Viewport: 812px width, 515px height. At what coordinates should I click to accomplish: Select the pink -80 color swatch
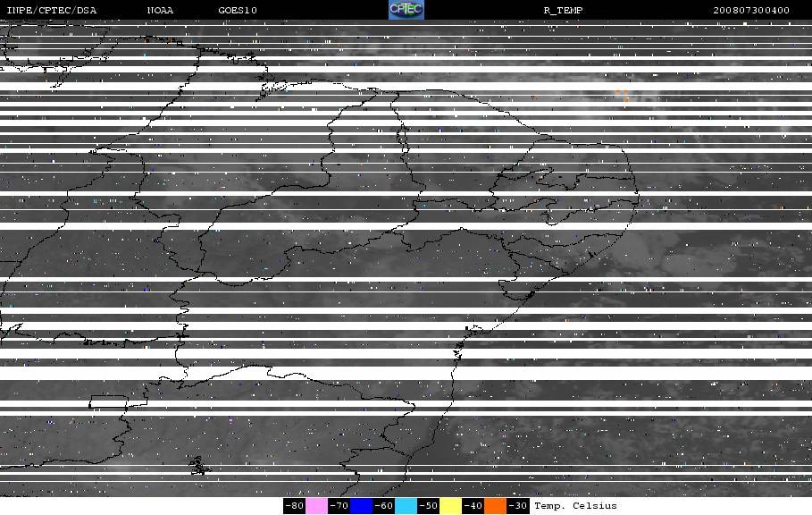pyautogui.click(x=316, y=506)
